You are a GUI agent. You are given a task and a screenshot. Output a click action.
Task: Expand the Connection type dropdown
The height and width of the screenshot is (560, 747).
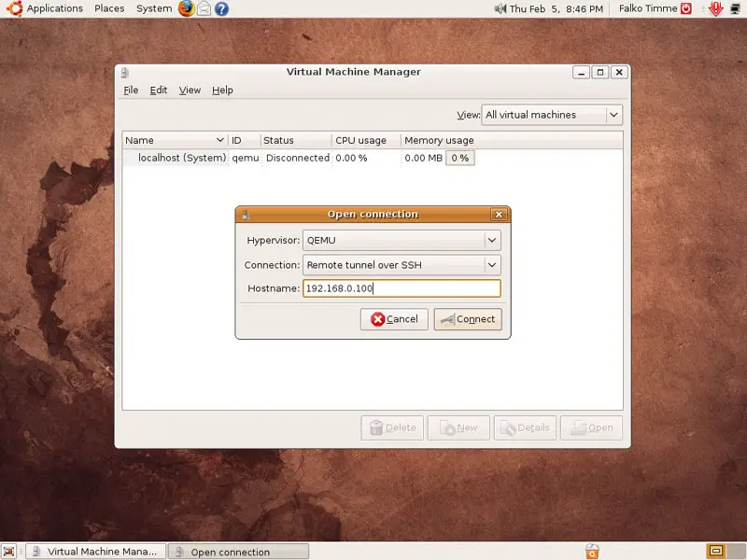(402, 265)
